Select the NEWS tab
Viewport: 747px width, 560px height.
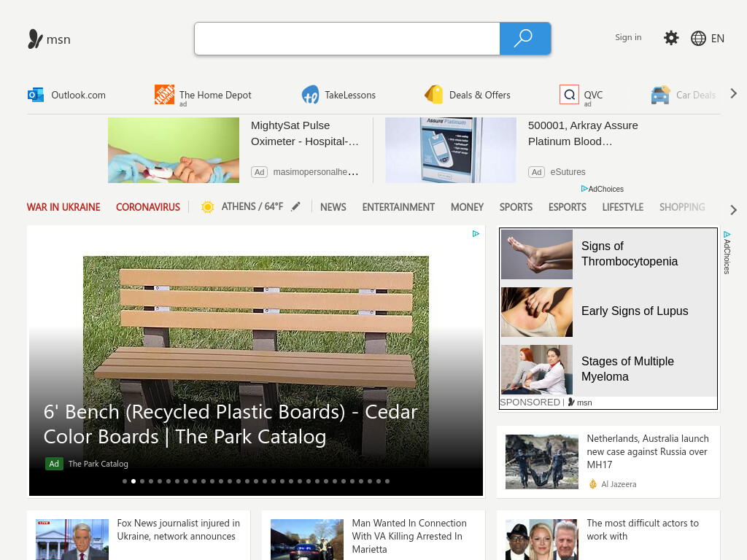pyautogui.click(x=333, y=207)
